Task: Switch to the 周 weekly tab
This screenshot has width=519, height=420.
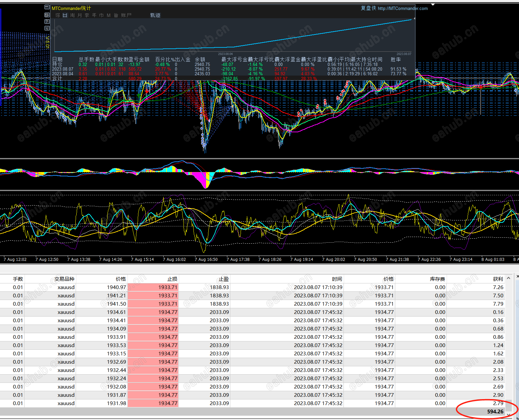Action: tap(72, 15)
